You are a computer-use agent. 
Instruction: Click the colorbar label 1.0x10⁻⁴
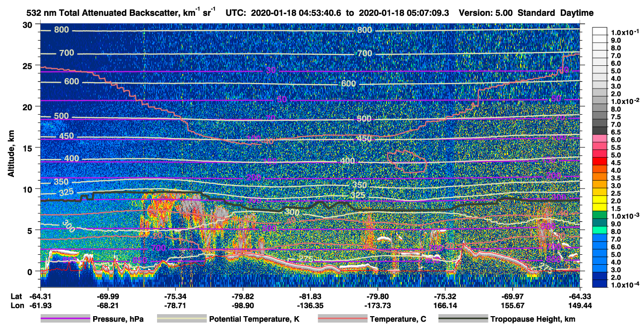[624, 285]
